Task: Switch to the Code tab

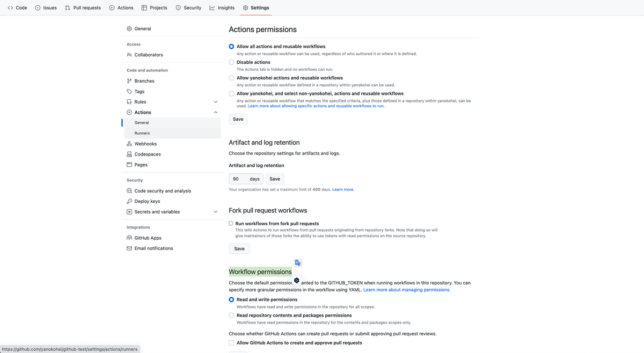Action: [17, 8]
